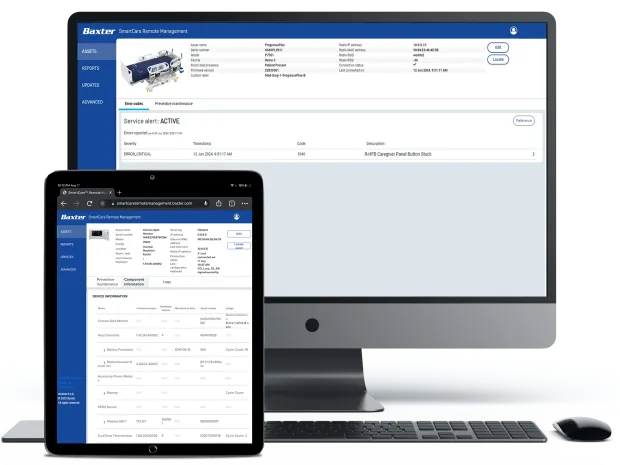
Task: Click the Reference button in Service alert panel
Action: click(x=524, y=121)
